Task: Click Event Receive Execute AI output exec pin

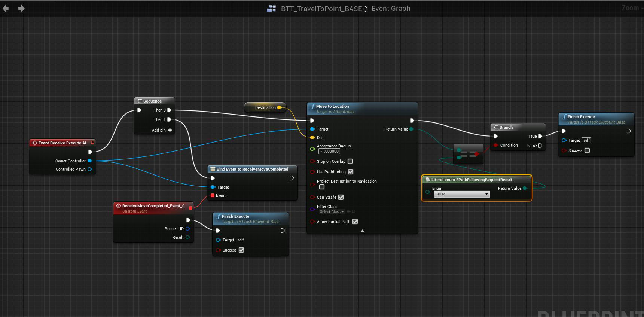Action: (x=90, y=152)
